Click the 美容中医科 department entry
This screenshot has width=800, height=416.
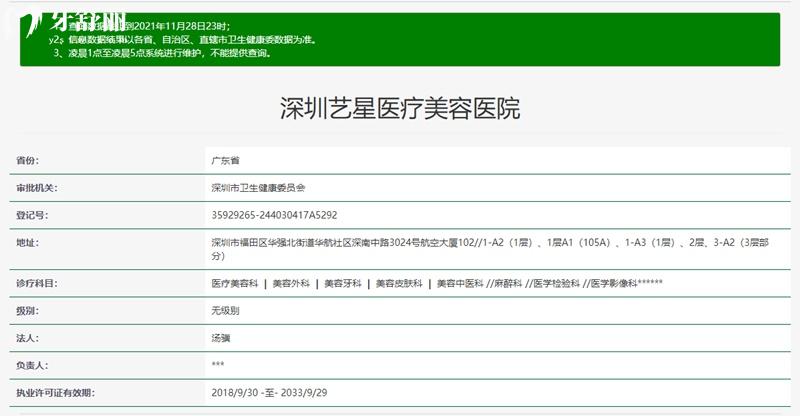(460, 283)
